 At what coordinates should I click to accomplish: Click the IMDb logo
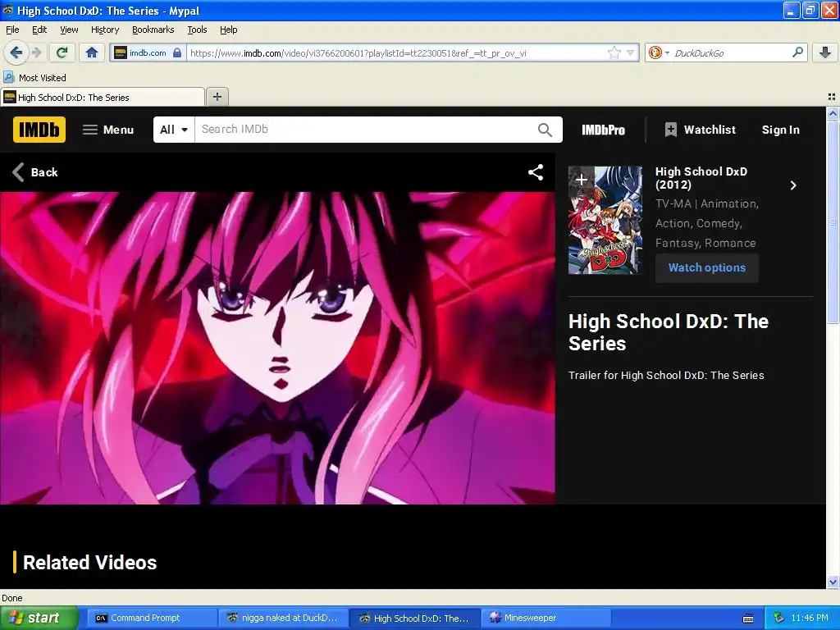click(39, 130)
